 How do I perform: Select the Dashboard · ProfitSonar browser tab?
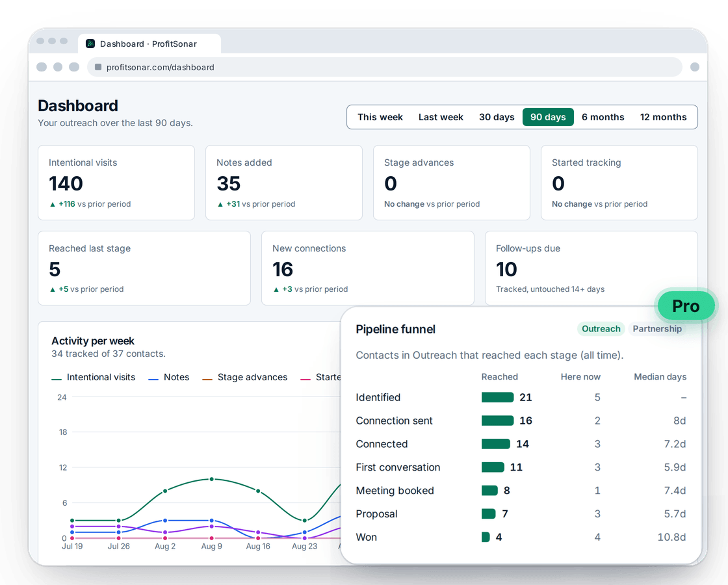click(x=149, y=44)
